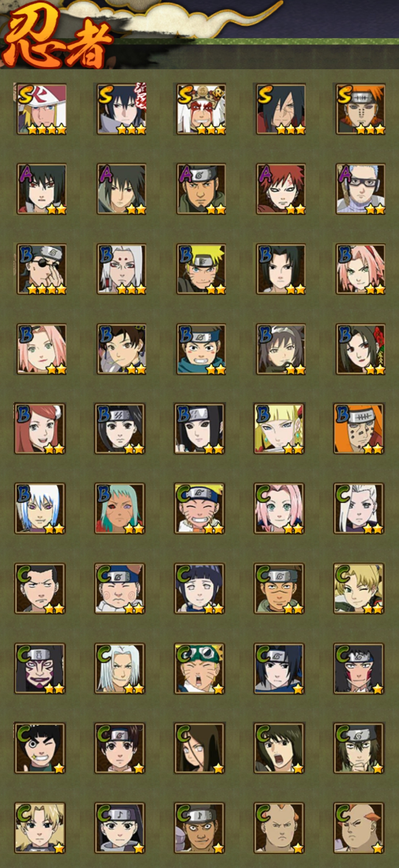Choose B-rank orange masked ninja

point(359,429)
